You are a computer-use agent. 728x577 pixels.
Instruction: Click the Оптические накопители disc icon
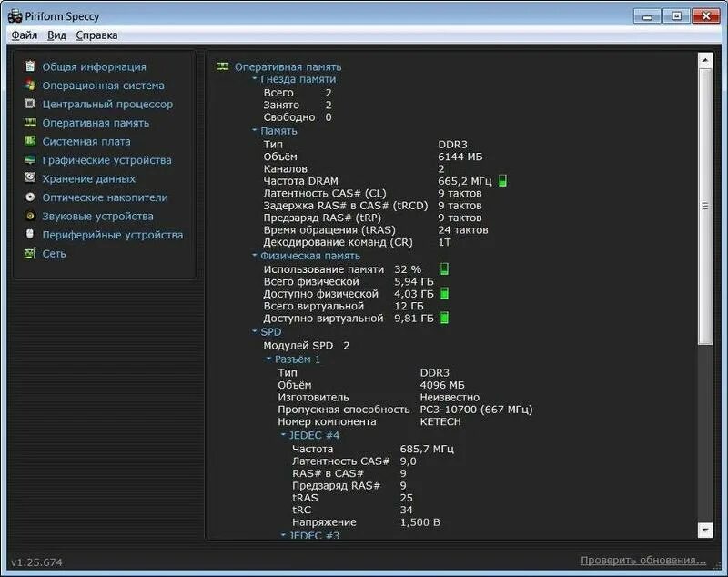[x=30, y=197]
